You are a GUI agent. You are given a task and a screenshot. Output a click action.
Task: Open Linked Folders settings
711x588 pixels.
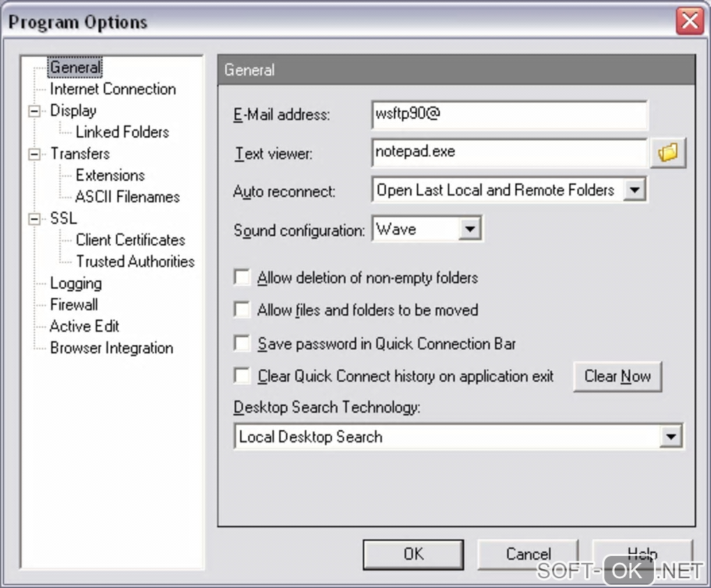123,132
